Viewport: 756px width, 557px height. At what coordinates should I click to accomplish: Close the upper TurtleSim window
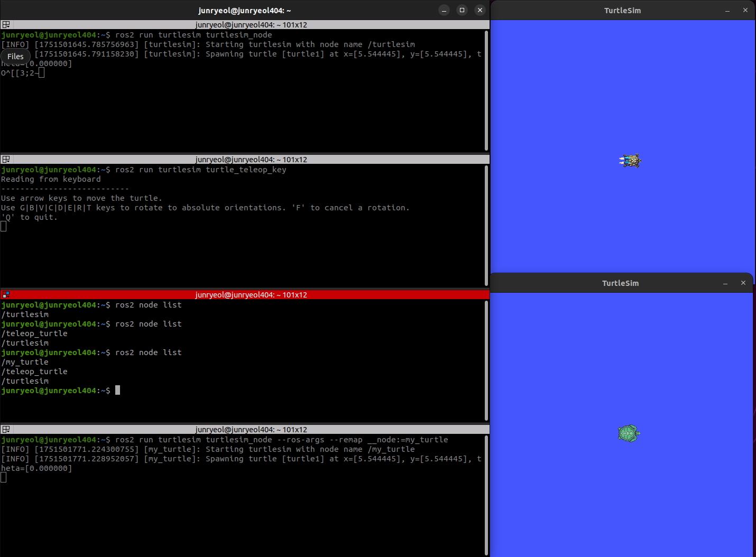pos(745,11)
